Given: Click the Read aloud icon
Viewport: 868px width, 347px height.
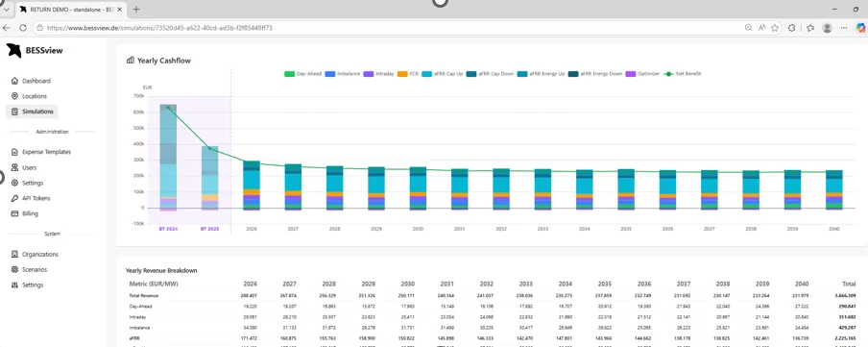Looking at the screenshot, I should point(761,28).
